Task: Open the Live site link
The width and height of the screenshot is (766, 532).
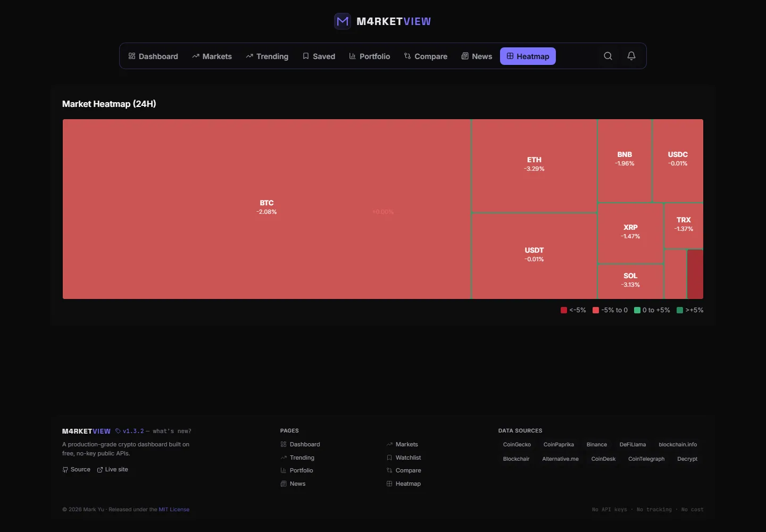Action: point(113,470)
